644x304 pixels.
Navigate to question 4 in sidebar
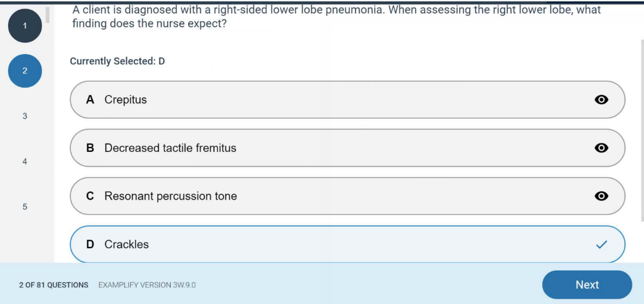25,162
